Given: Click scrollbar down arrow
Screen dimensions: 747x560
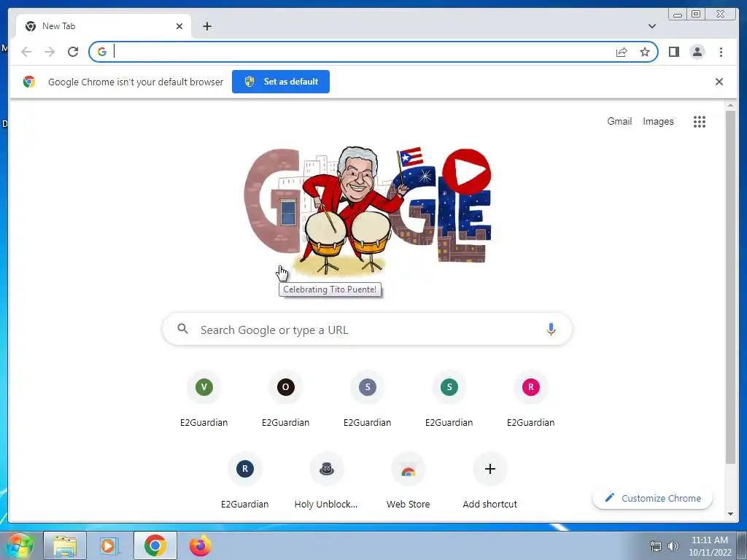Looking at the screenshot, I should click(x=730, y=514).
